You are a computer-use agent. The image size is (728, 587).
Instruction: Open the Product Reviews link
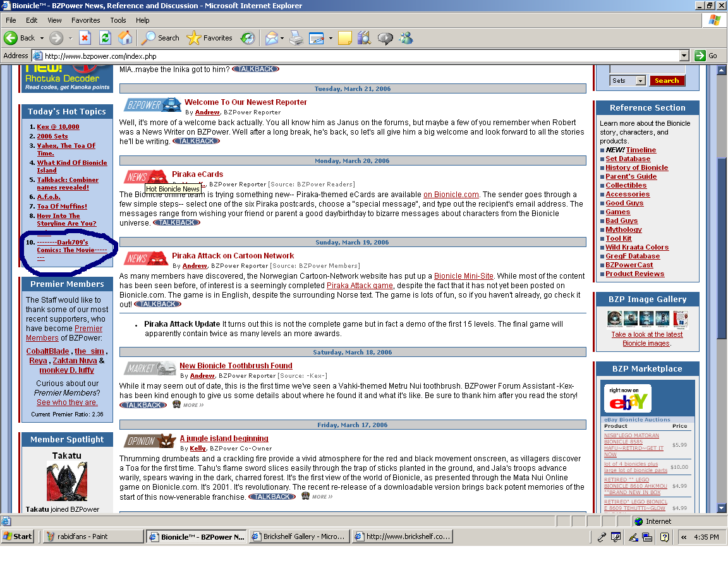[x=634, y=274]
